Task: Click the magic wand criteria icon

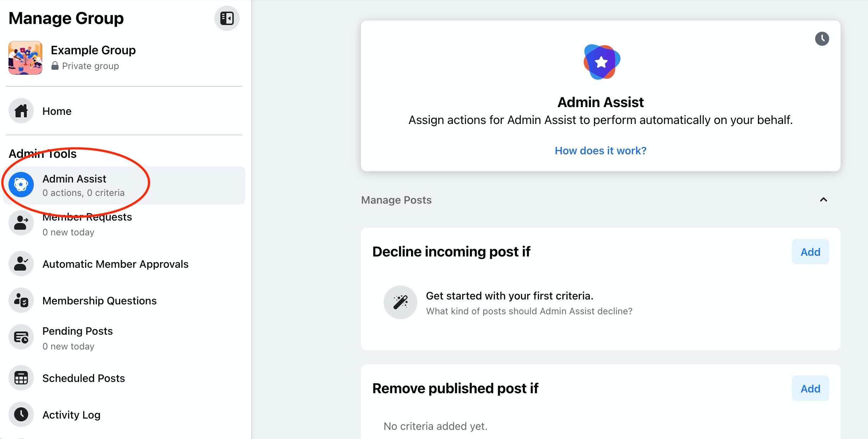Action: coord(401,302)
